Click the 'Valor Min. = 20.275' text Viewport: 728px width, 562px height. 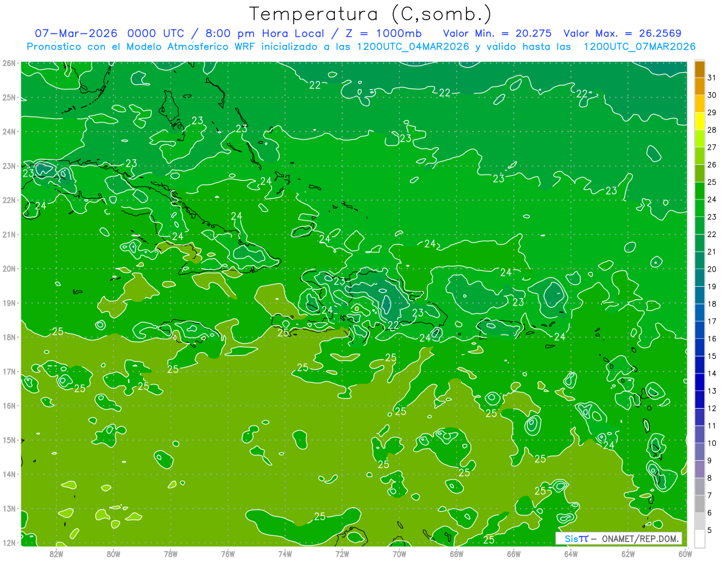497,33
